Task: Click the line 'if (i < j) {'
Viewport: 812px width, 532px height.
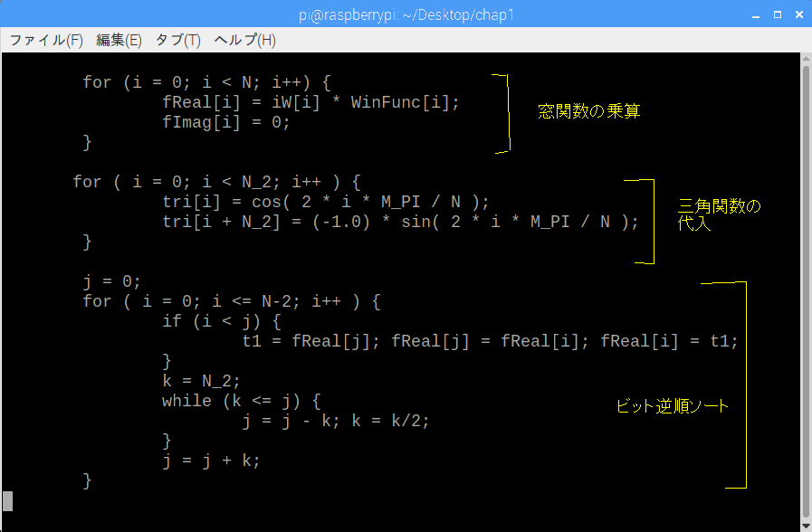Action: pos(222,321)
